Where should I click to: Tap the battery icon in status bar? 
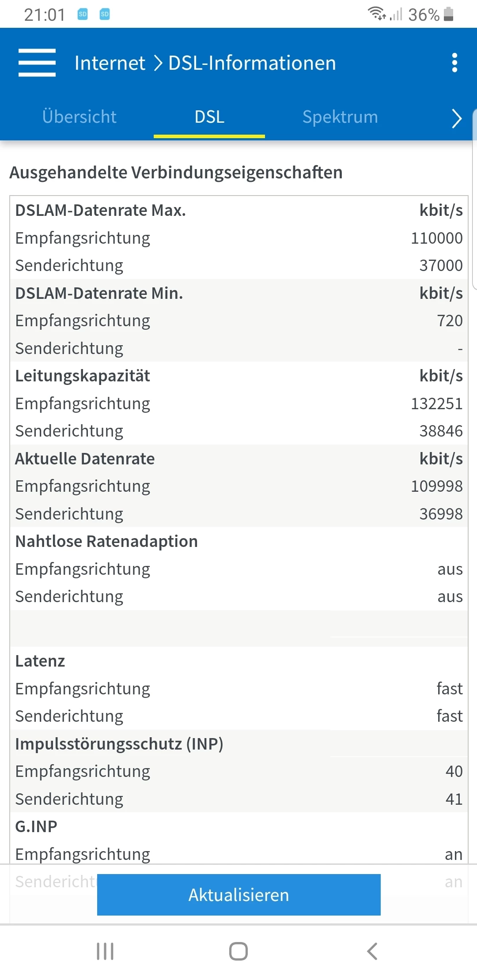[448, 14]
